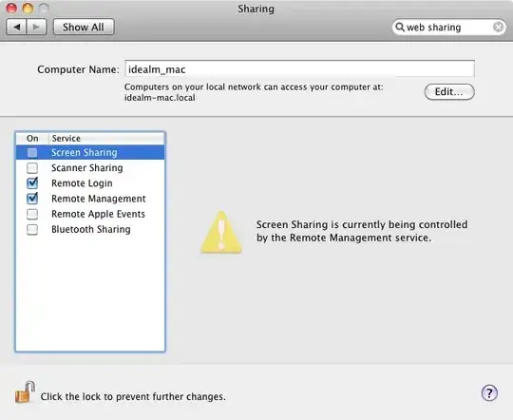
Task: Click the Edit... button
Action: (x=449, y=91)
